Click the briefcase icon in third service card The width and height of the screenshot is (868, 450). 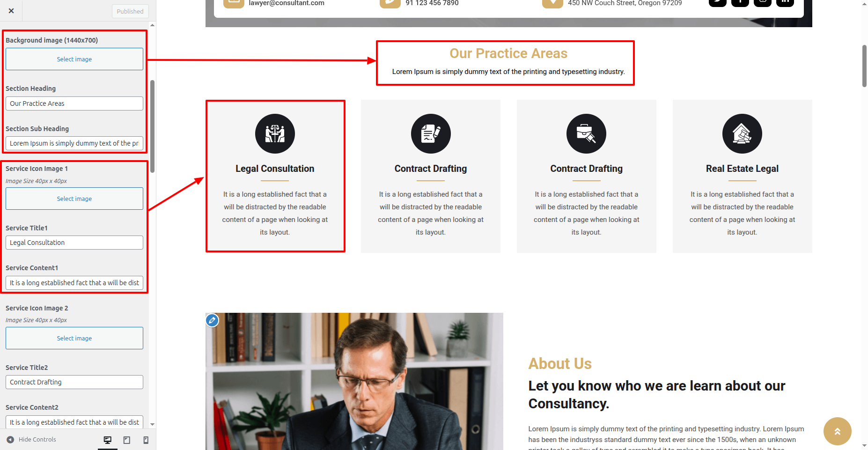click(x=586, y=133)
